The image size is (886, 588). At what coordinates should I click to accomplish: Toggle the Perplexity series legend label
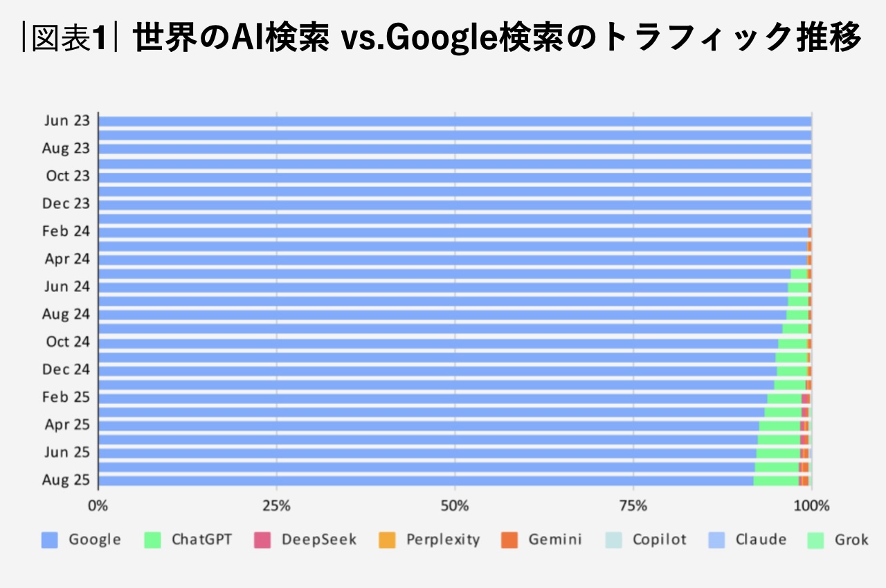tap(443, 540)
